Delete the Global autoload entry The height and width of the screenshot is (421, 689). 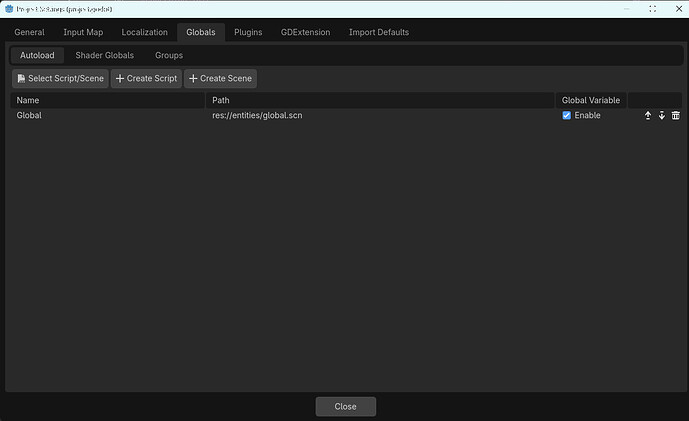click(x=676, y=115)
